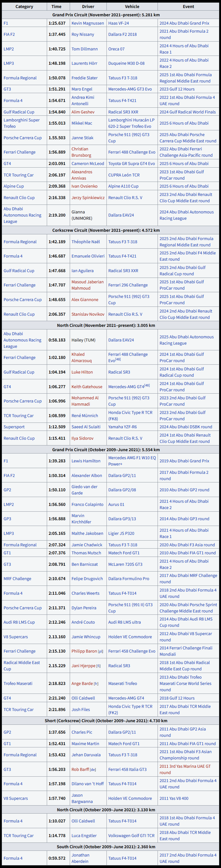Click the MRF Challenge category link
The image size is (221, 868).
point(18,579)
